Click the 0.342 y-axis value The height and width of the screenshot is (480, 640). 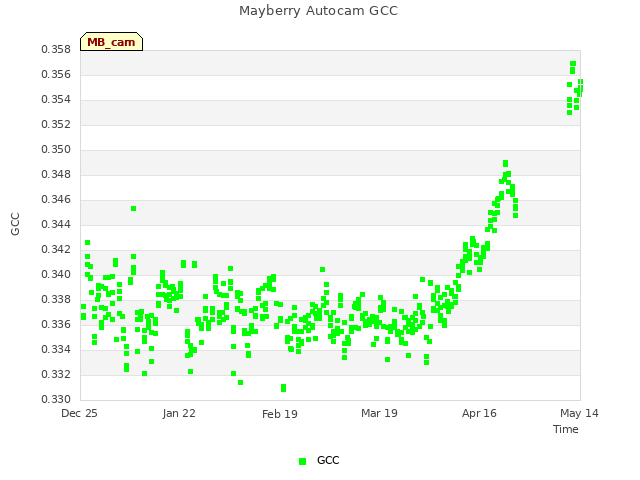(56, 249)
